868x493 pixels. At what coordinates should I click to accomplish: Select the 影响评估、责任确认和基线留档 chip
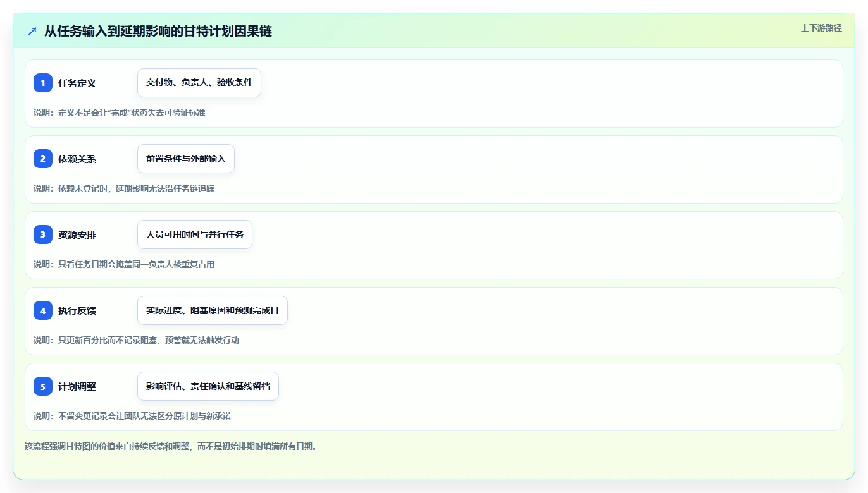coord(208,386)
